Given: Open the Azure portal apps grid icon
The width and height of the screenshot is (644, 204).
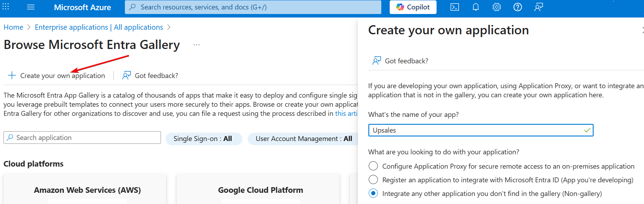Looking at the screenshot, I should (6, 7).
